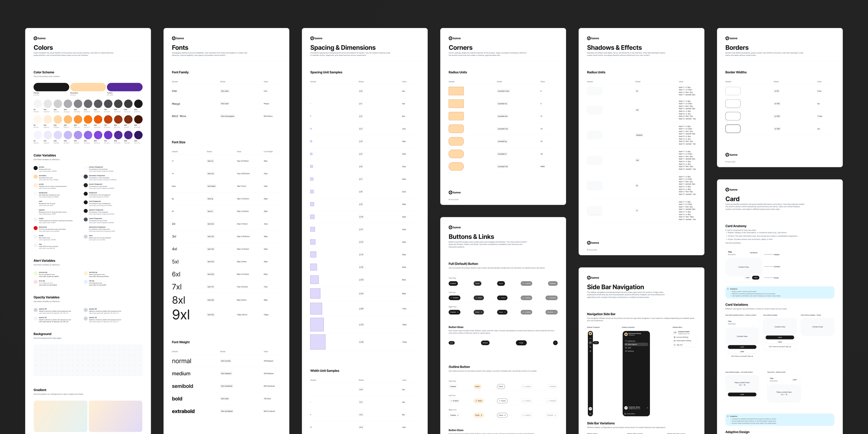Click the outline Hover button with text only

click(477, 386)
